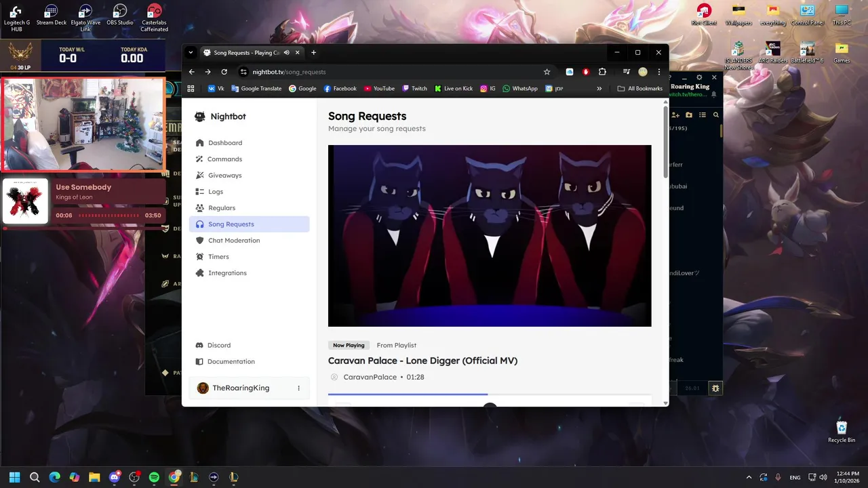Screen dimensions: 868x488
Task: Seek on the Nightbot song progress bar
Action: (490, 394)
